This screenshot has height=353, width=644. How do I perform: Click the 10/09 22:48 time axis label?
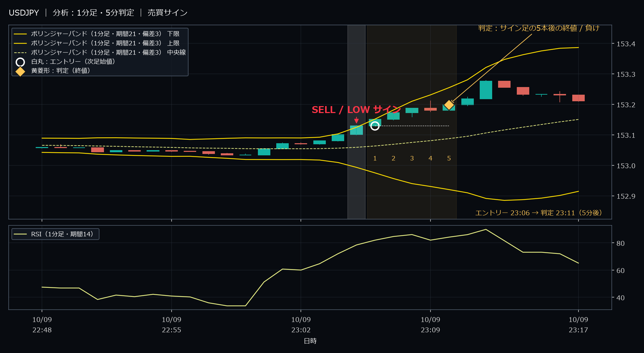click(x=42, y=325)
